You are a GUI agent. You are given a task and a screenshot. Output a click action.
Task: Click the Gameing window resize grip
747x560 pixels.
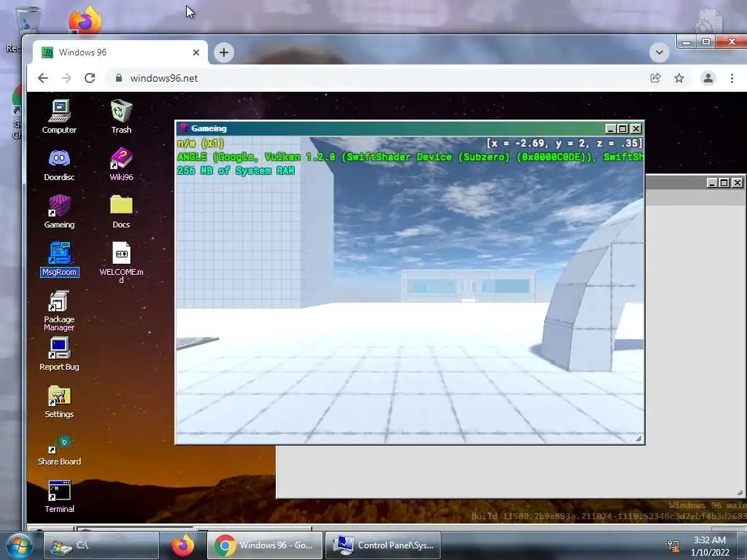(639, 438)
